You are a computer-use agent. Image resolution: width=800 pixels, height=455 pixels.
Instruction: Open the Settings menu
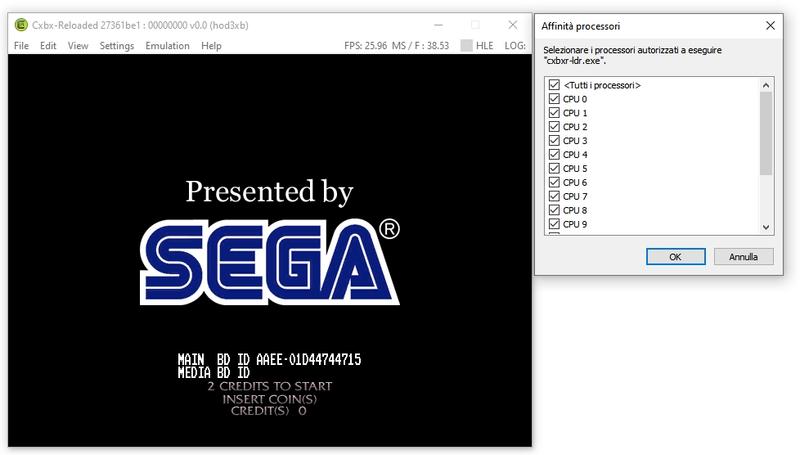(116, 46)
